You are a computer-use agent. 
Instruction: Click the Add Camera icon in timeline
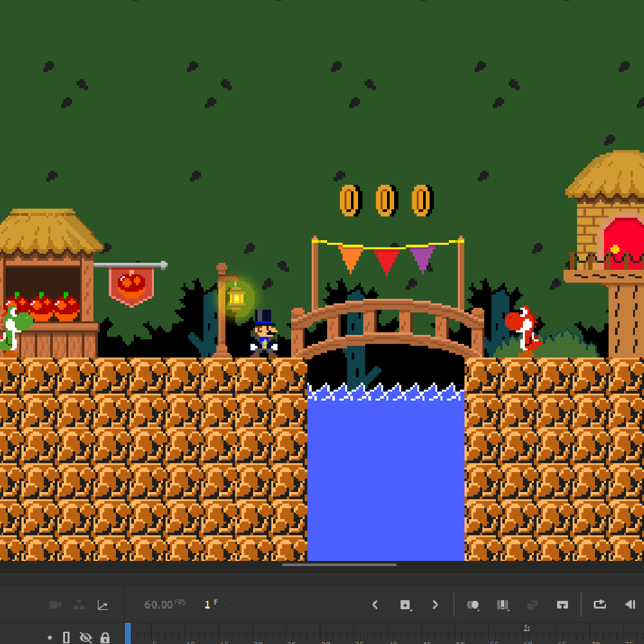(55, 605)
